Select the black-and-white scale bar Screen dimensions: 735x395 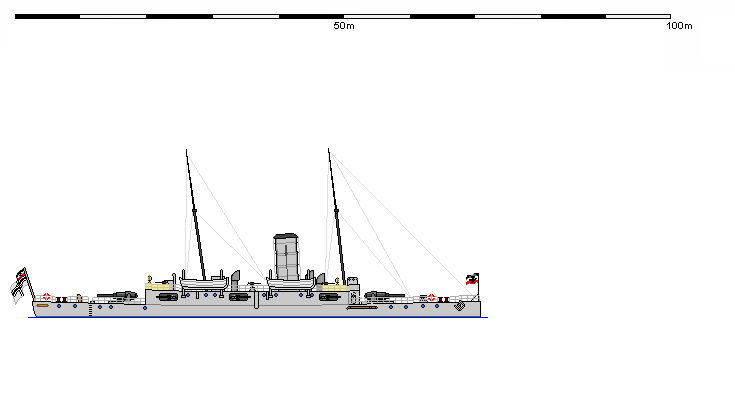point(343,16)
